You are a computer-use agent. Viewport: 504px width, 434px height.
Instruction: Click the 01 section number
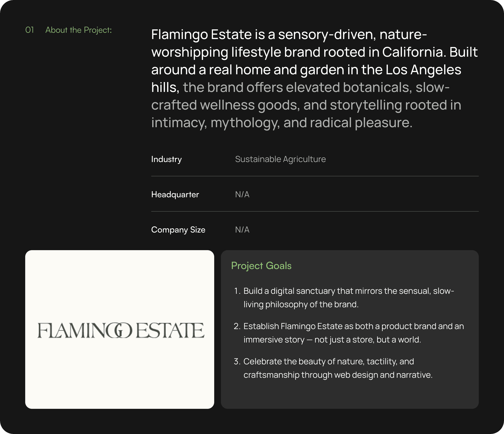29,30
